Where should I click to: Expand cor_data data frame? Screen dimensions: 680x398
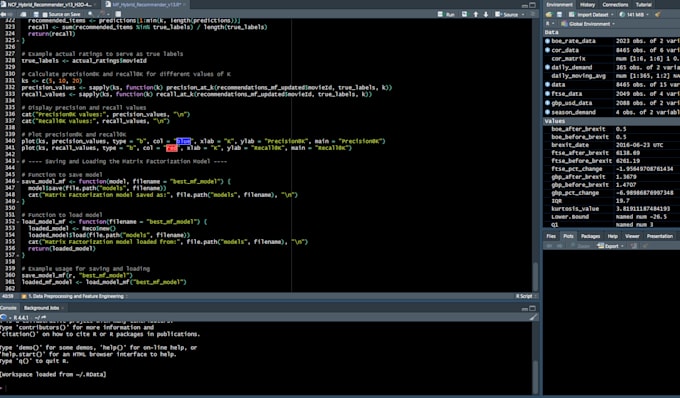547,50
